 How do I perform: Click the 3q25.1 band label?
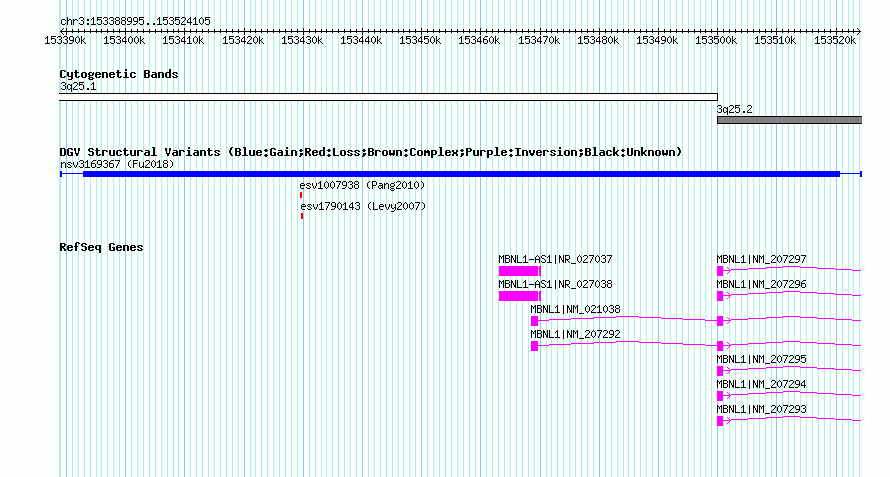78,86
